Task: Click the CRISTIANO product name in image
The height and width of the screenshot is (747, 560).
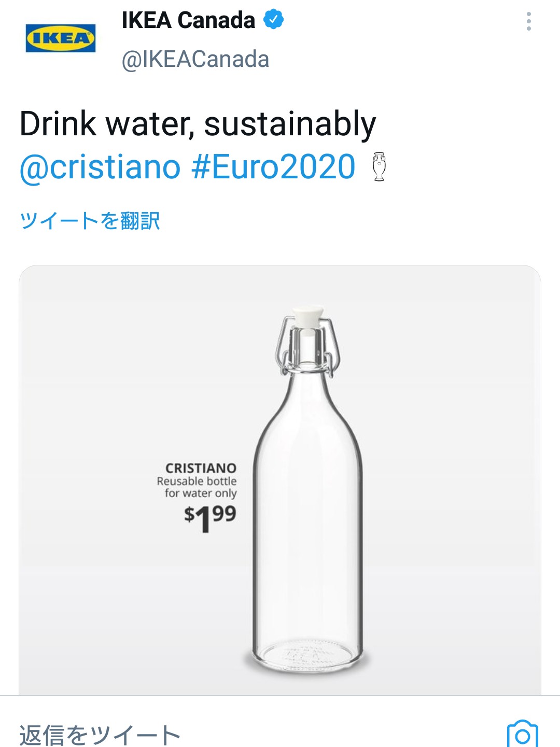Action: (x=201, y=468)
